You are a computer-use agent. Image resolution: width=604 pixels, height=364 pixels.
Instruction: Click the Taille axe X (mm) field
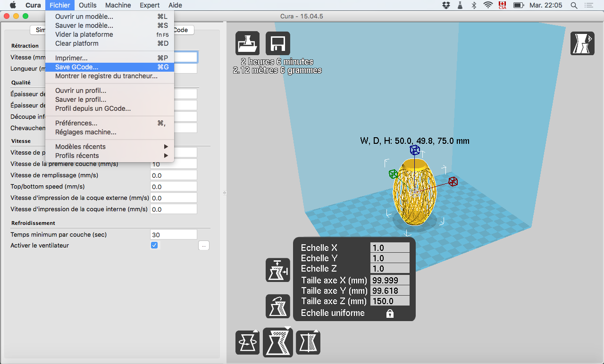[390, 280]
